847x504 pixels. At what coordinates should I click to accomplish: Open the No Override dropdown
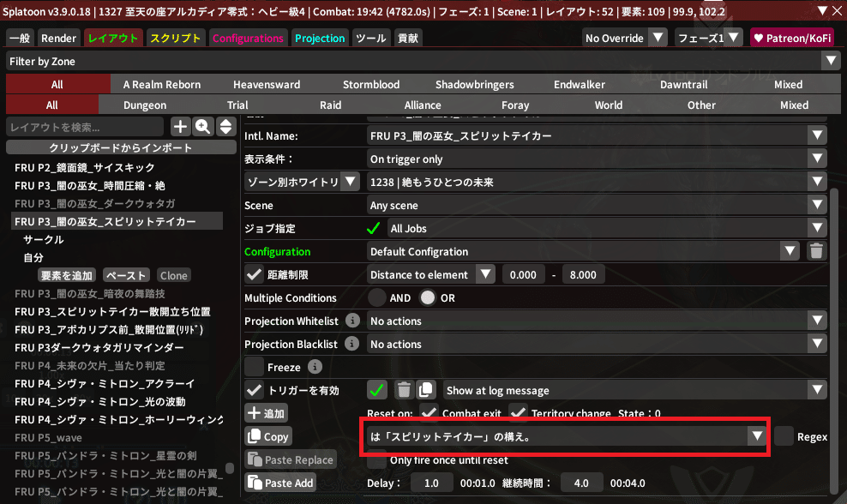coord(625,38)
